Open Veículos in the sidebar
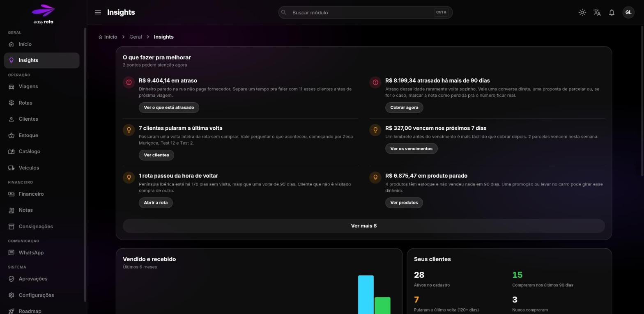 [x=41, y=168]
